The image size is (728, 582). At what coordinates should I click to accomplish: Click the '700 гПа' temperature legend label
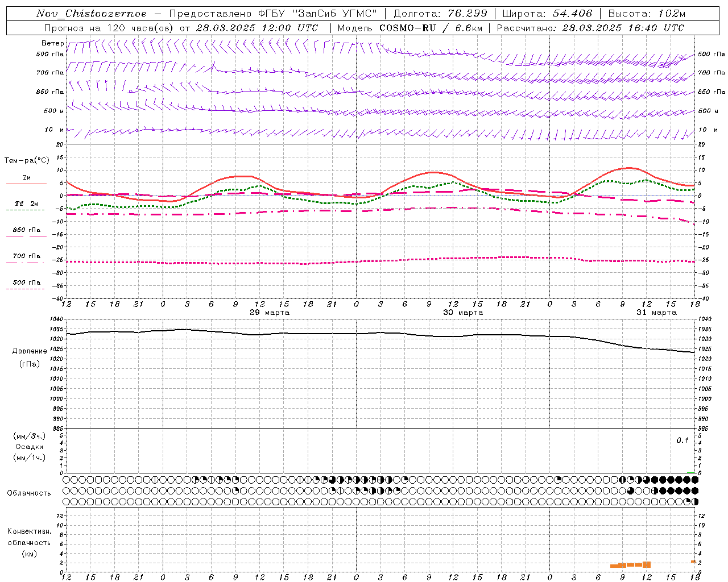[27, 256]
